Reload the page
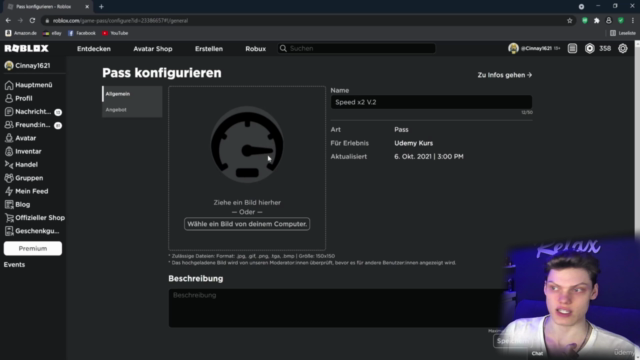The image size is (640, 360). click(32, 20)
